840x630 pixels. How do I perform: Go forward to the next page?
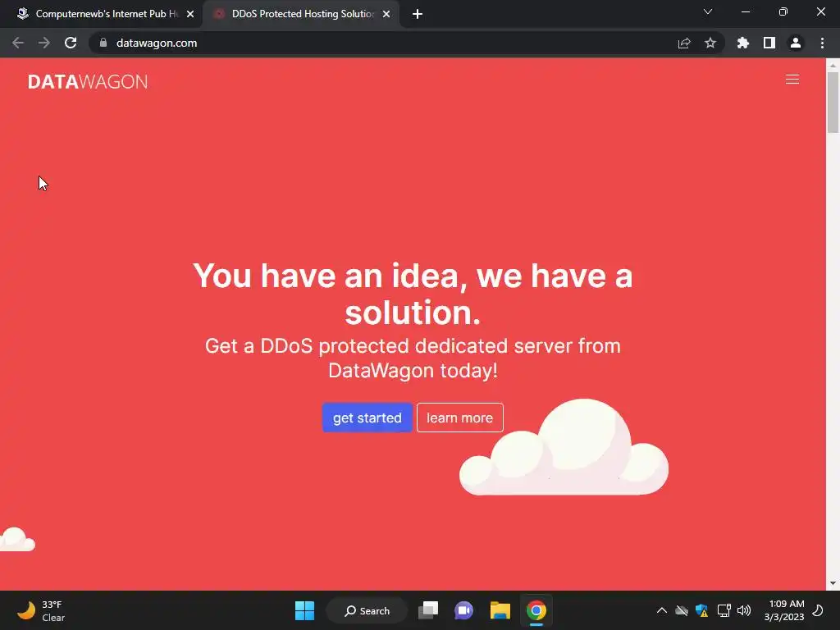pyautogui.click(x=44, y=43)
